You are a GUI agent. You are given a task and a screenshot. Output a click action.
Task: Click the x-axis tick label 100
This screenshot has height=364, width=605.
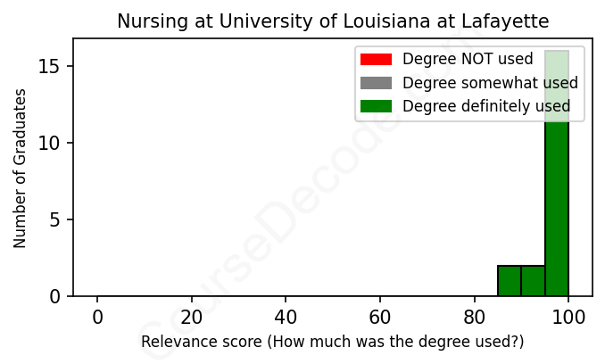tap(568, 316)
